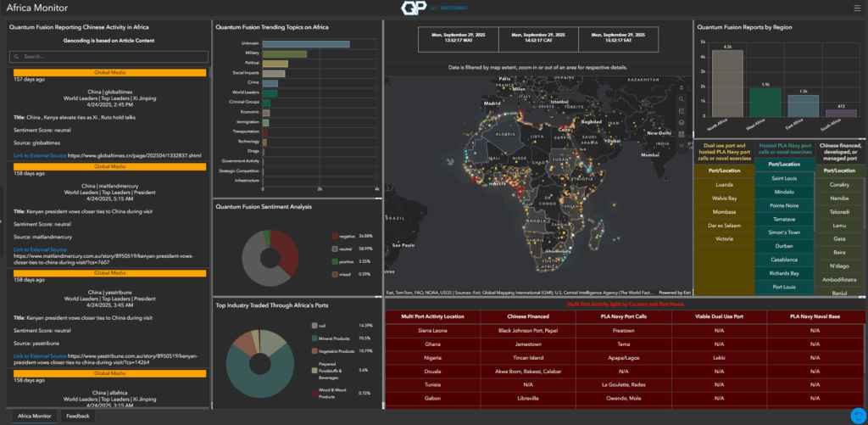Open the basemap gallery grid icon

coord(682,133)
